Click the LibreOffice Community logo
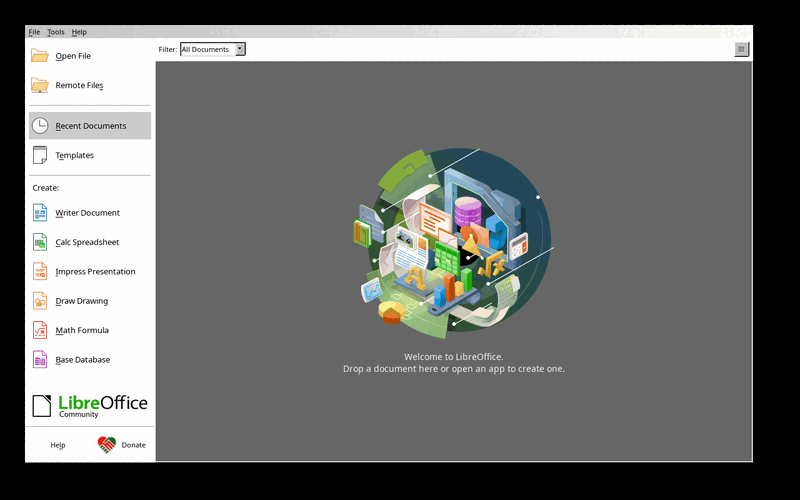This screenshot has width=800, height=500. [90, 406]
